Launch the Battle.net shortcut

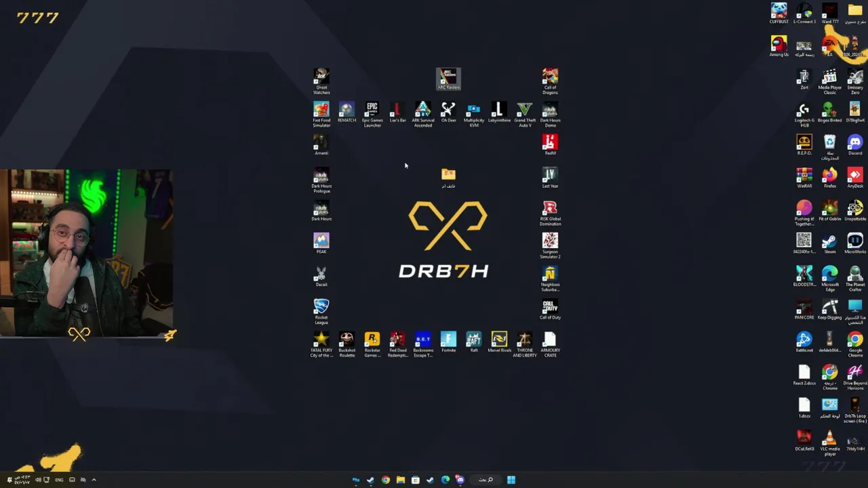pos(804,342)
